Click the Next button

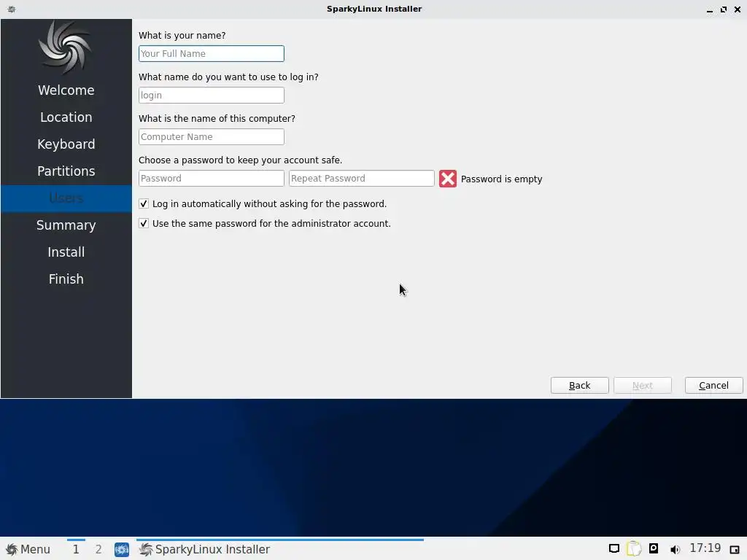point(642,385)
